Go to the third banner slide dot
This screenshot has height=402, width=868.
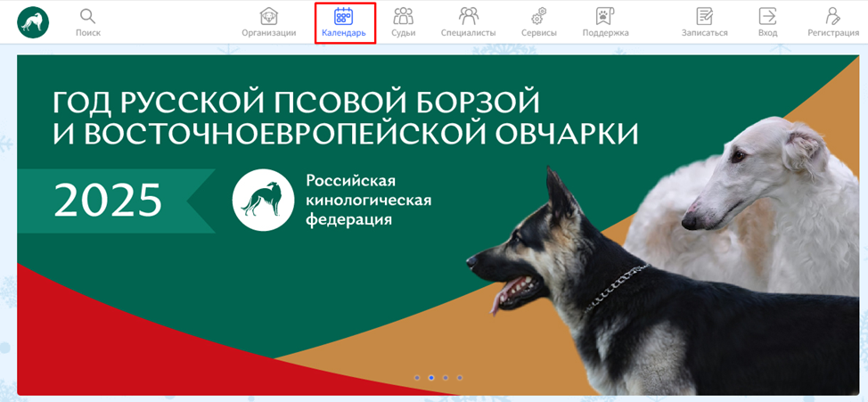click(x=446, y=377)
